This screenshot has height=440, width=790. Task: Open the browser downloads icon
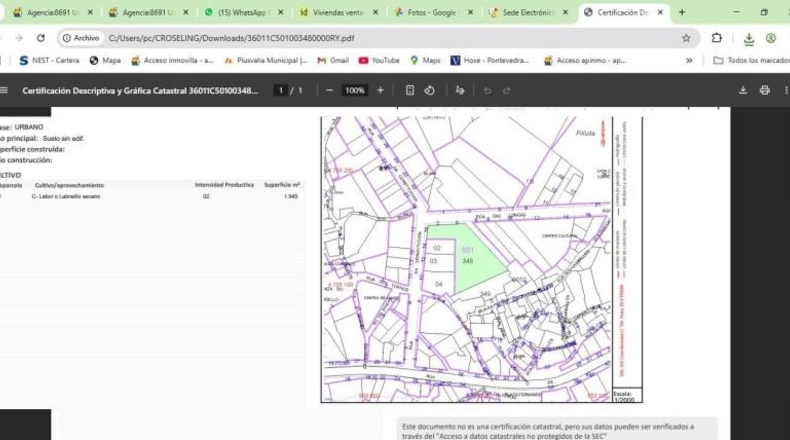[749, 39]
